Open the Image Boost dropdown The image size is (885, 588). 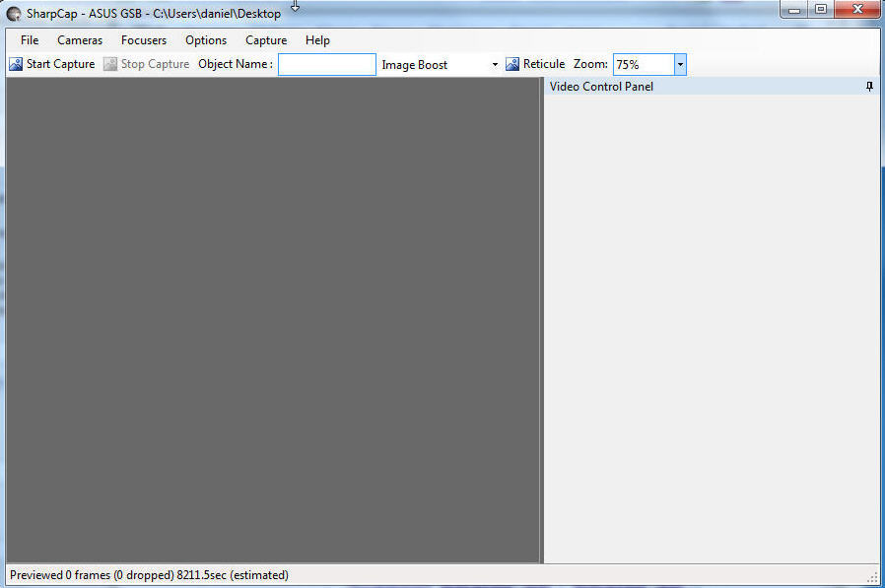(x=495, y=64)
